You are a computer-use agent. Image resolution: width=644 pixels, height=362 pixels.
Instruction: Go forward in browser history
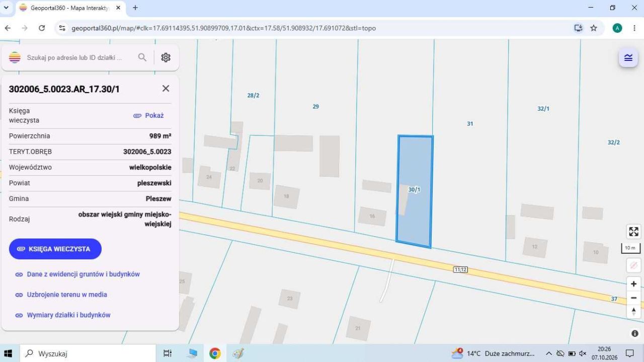point(25,28)
